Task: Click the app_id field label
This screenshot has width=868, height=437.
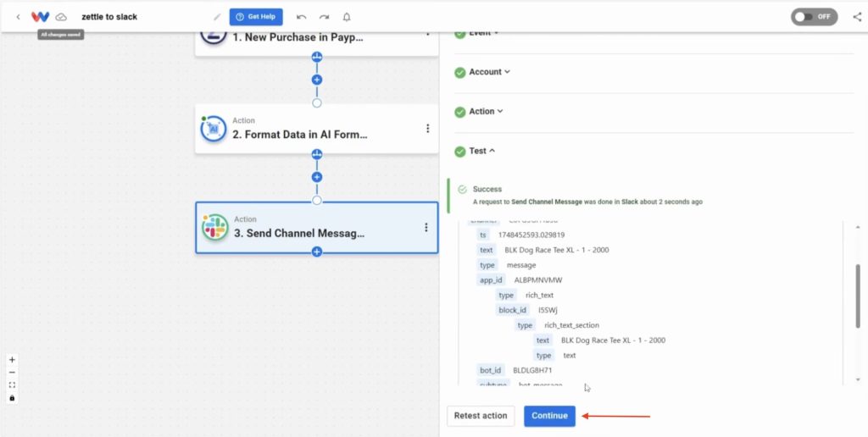Action: point(491,280)
